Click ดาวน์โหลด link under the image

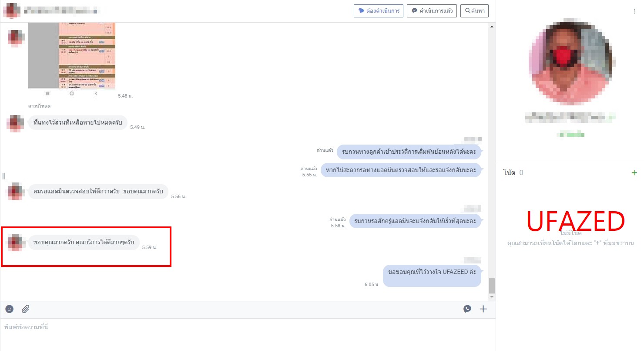[40, 106]
